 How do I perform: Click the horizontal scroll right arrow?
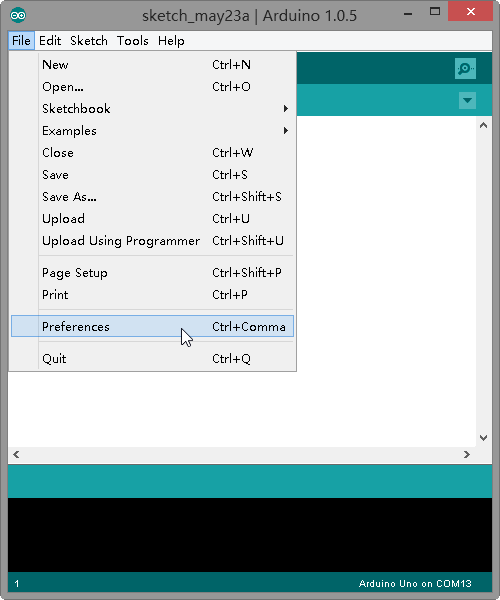(467, 455)
